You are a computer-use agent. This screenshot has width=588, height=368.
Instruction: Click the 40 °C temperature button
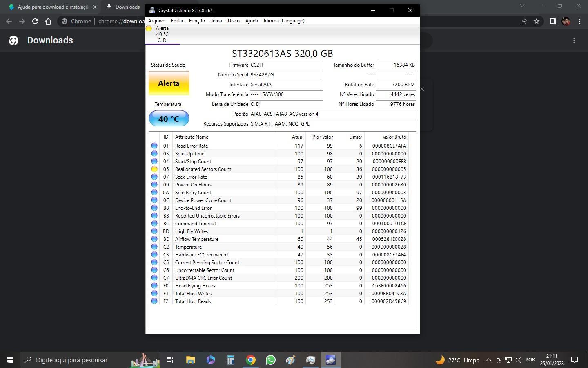(x=169, y=119)
